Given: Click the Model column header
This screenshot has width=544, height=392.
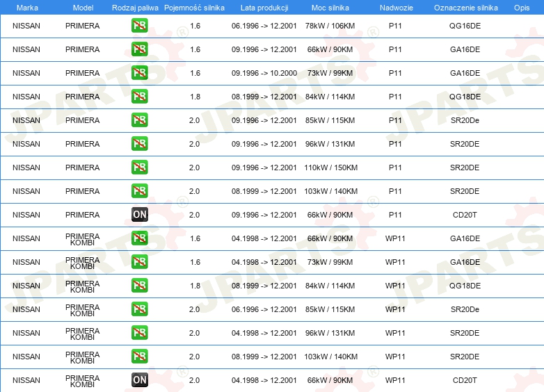Looking at the screenshot, I should click(x=83, y=8).
